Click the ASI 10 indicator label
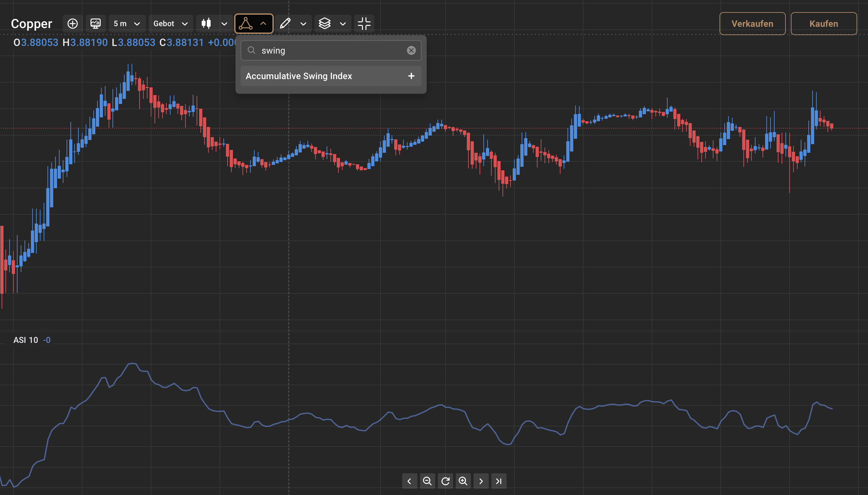The width and height of the screenshot is (868, 495). [x=25, y=340]
